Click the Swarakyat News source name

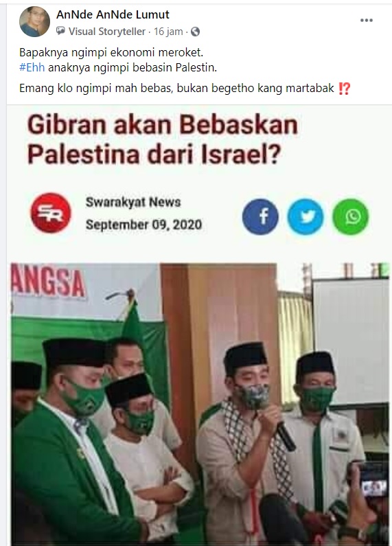coord(133,202)
